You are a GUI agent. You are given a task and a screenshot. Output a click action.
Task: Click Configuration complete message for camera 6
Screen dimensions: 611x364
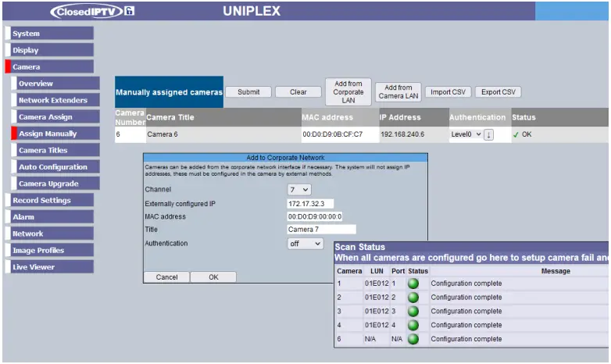[466, 339]
